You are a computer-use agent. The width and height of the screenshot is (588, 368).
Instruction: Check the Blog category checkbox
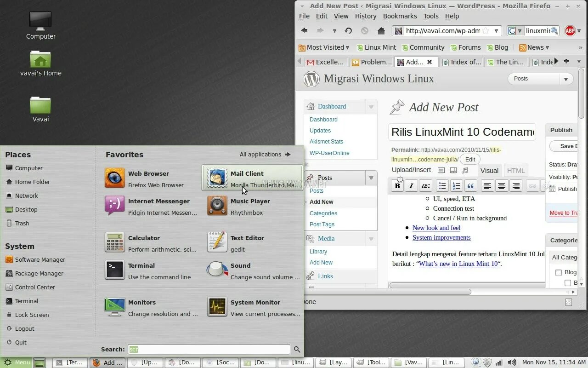pos(559,272)
